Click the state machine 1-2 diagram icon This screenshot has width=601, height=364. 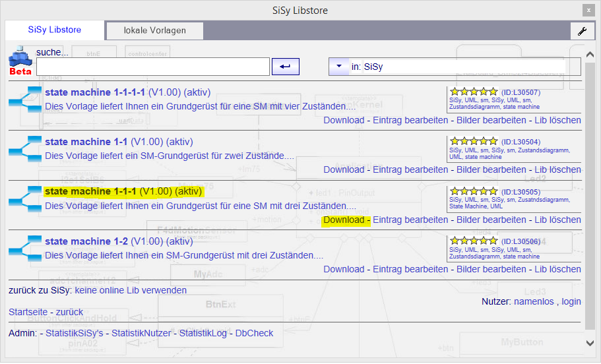(25, 248)
